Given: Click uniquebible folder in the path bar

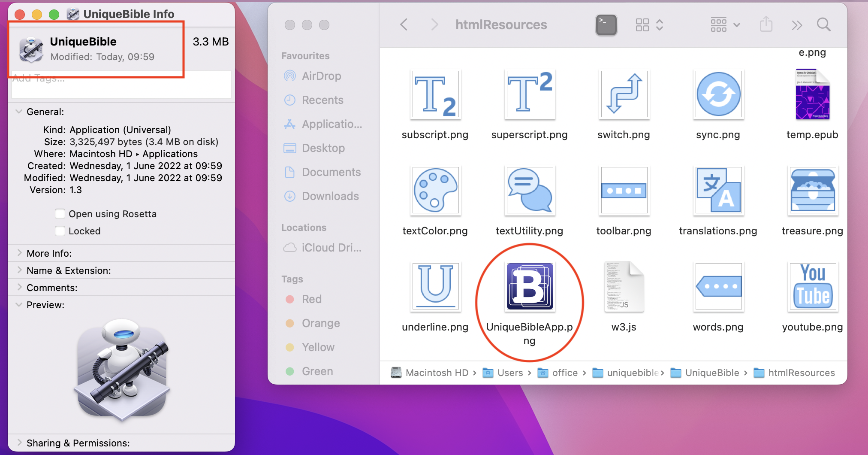Looking at the screenshot, I should coord(626,373).
